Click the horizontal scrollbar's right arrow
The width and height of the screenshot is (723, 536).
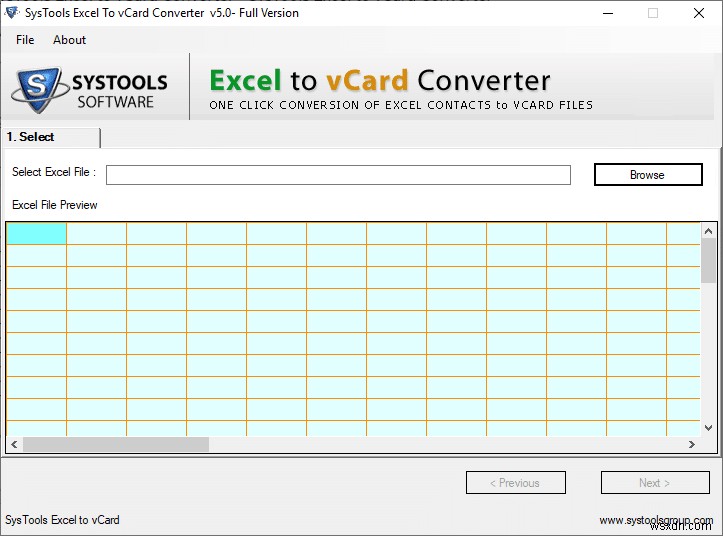(x=692, y=444)
